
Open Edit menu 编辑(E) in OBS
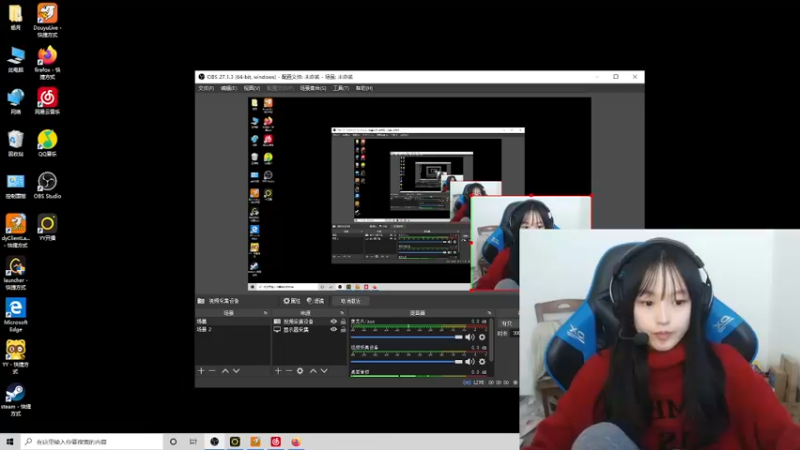click(x=229, y=88)
